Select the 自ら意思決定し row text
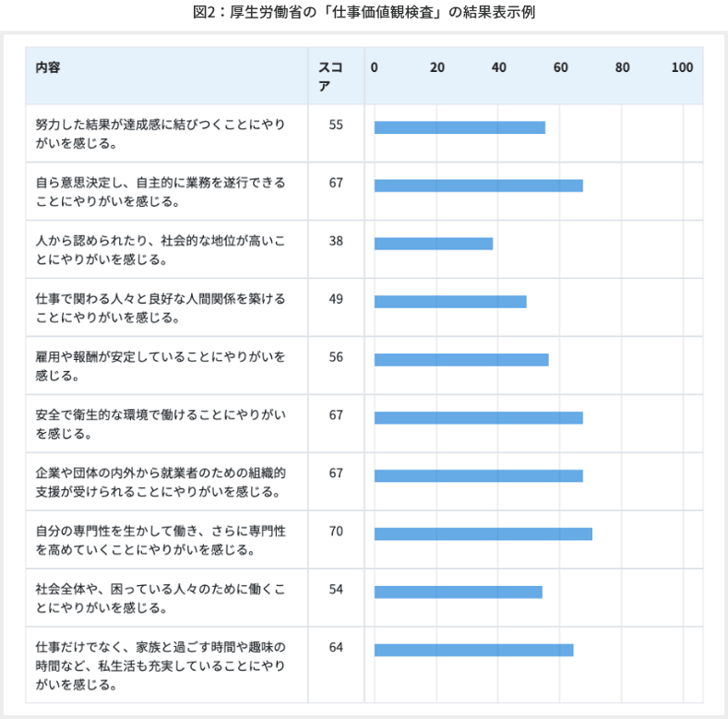This screenshot has height=719, width=728. pyautogui.click(x=160, y=191)
